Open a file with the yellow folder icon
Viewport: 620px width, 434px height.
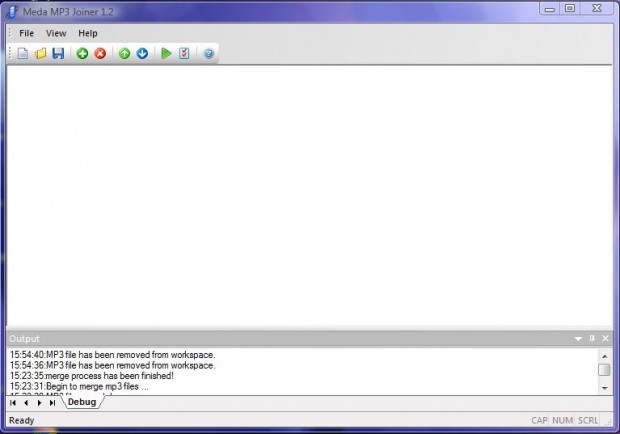[x=41, y=53]
